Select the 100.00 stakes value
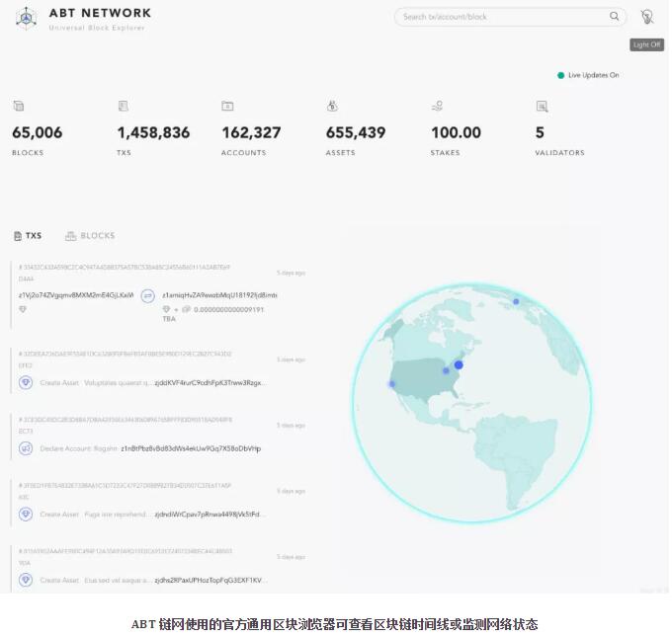 tap(456, 132)
